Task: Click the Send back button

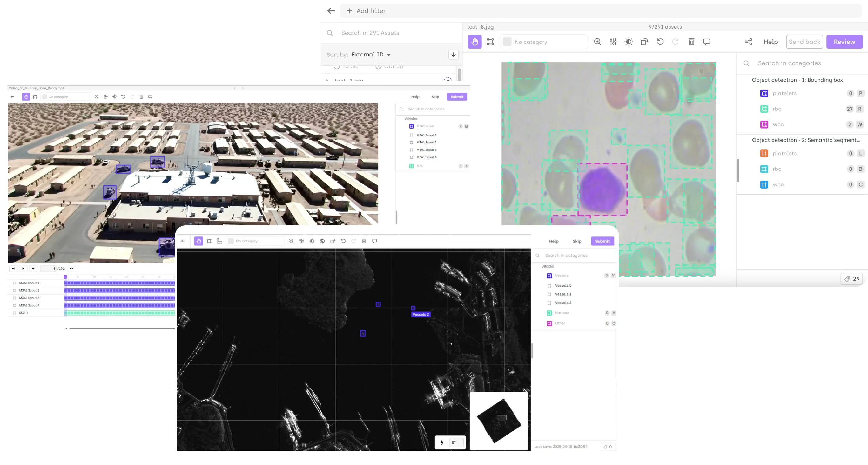Action: click(804, 42)
